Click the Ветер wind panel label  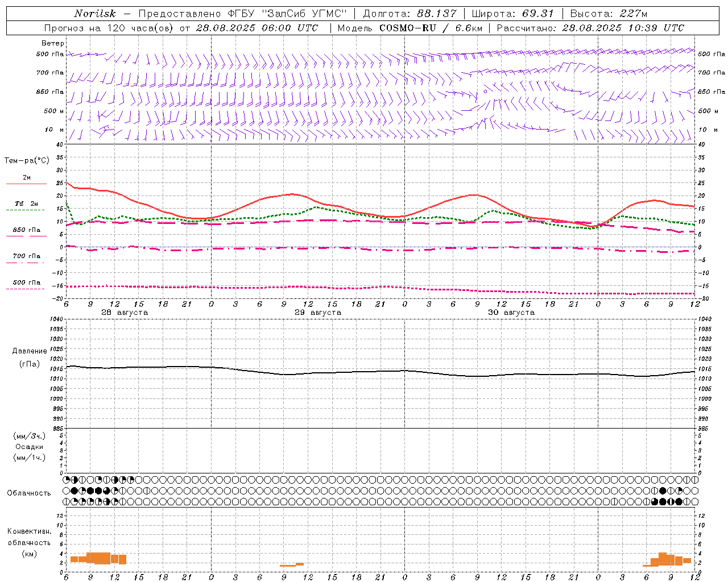click(x=52, y=43)
